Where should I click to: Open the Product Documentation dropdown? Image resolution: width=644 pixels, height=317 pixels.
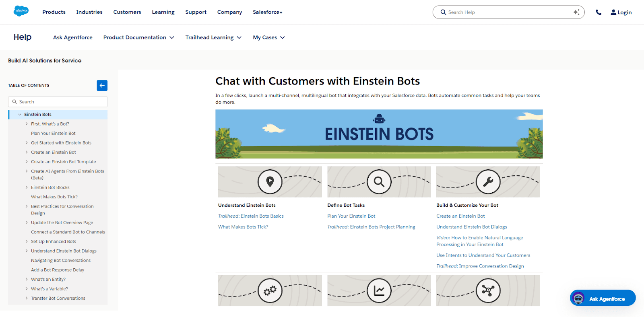(138, 37)
